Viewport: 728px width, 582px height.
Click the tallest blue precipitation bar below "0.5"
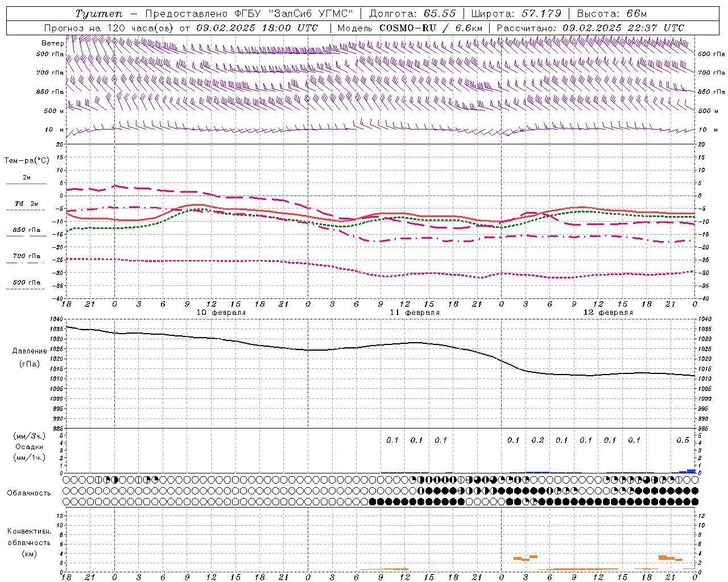click(691, 471)
